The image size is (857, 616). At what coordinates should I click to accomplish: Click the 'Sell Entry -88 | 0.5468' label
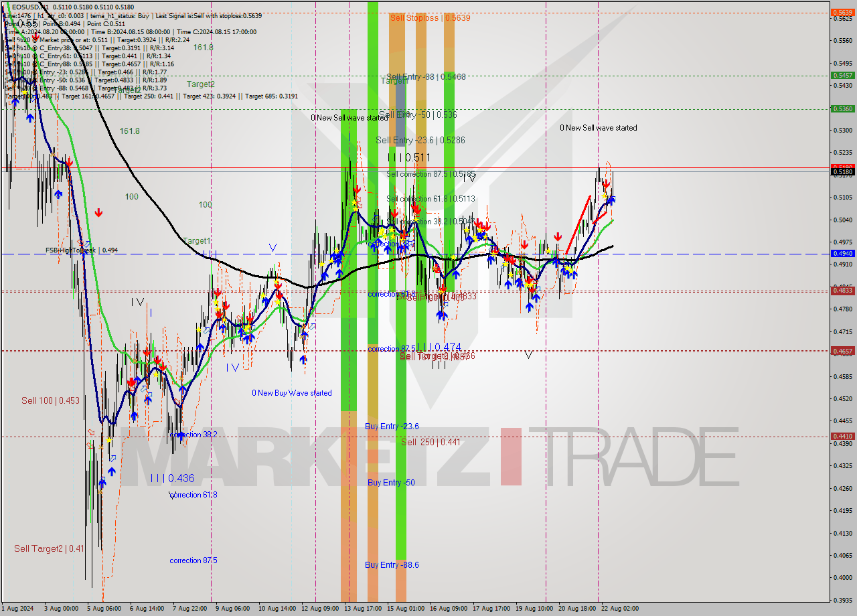426,77
